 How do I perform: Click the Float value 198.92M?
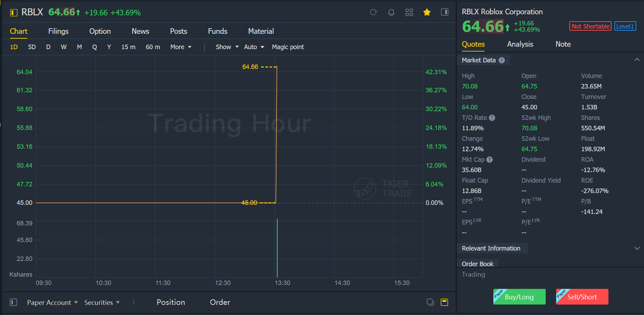[x=593, y=149]
